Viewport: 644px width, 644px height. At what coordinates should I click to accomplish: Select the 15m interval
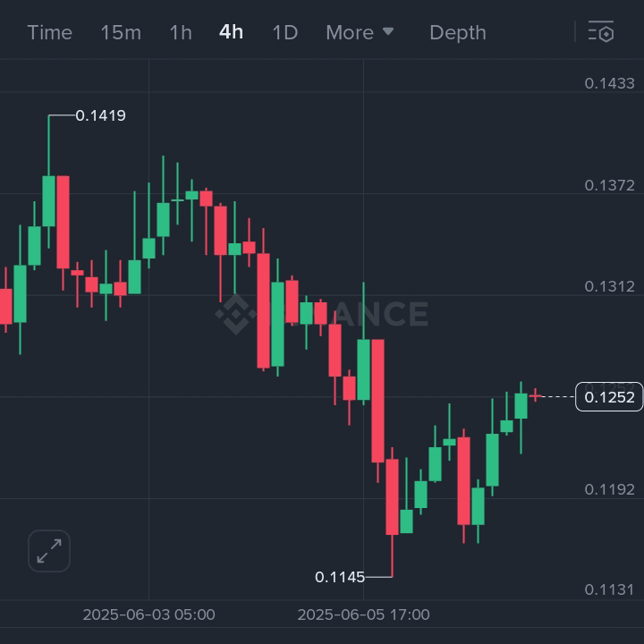click(121, 32)
